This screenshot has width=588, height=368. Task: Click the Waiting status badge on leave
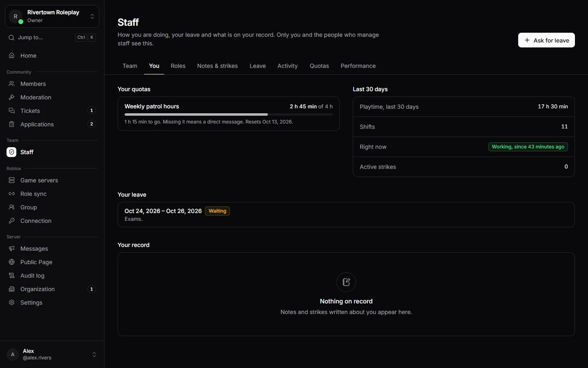(217, 211)
